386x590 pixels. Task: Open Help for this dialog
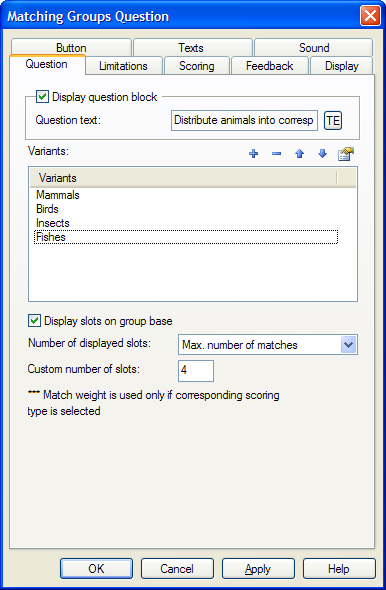click(339, 569)
